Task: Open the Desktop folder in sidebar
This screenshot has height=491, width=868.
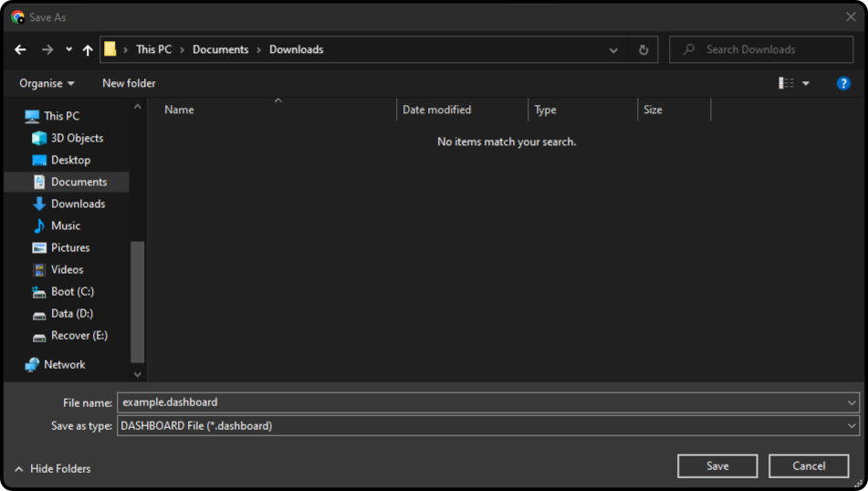Action: [70, 160]
